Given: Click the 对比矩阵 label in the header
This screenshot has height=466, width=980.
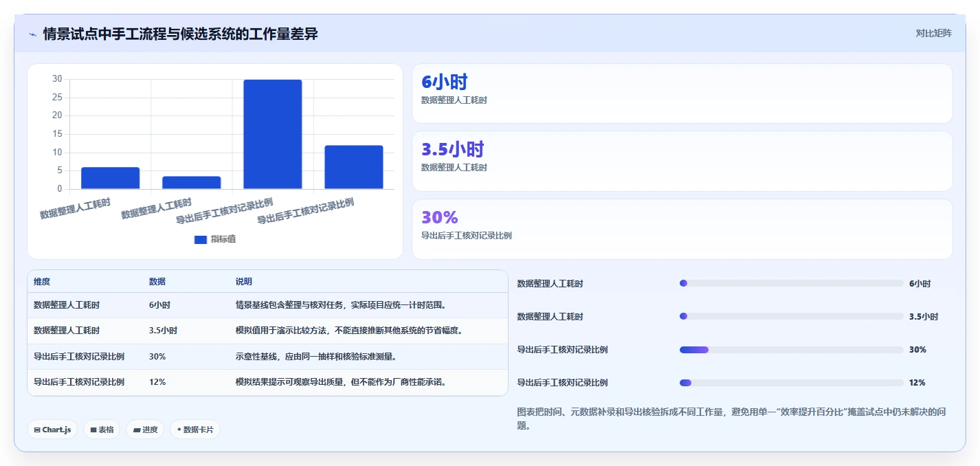Looking at the screenshot, I should pyautogui.click(x=933, y=33).
